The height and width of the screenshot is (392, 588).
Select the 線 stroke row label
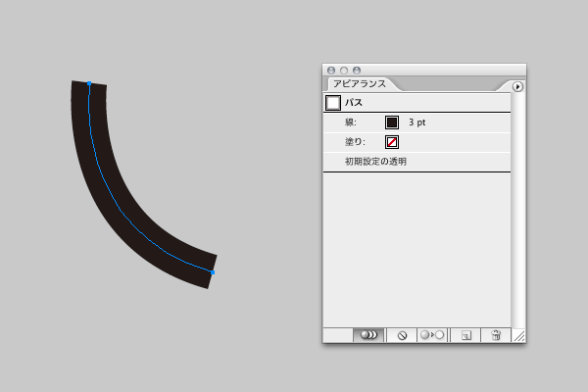[x=351, y=122]
